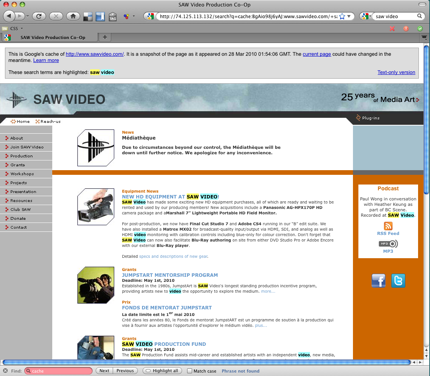Image resolution: width=431 pixels, height=377 pixels.
Task: Open the http://www.sawvideo.com/ cached link
Action: tap(95, 54)
